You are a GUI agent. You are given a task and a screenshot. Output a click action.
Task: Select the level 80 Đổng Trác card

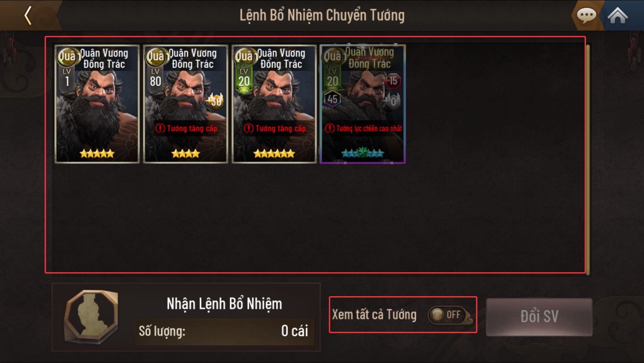click(186, 104)
